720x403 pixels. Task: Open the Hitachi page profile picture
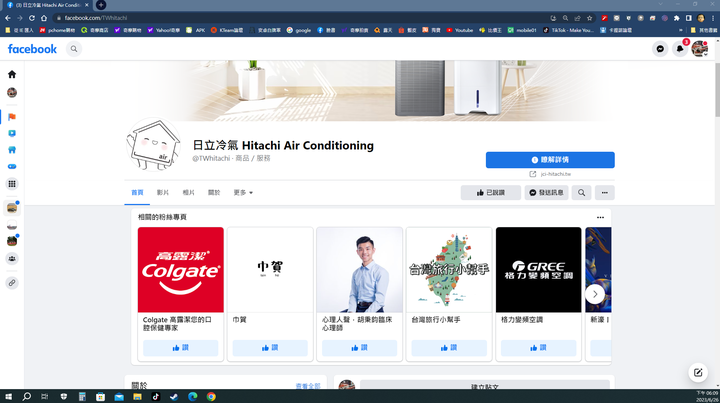[154, 144]
